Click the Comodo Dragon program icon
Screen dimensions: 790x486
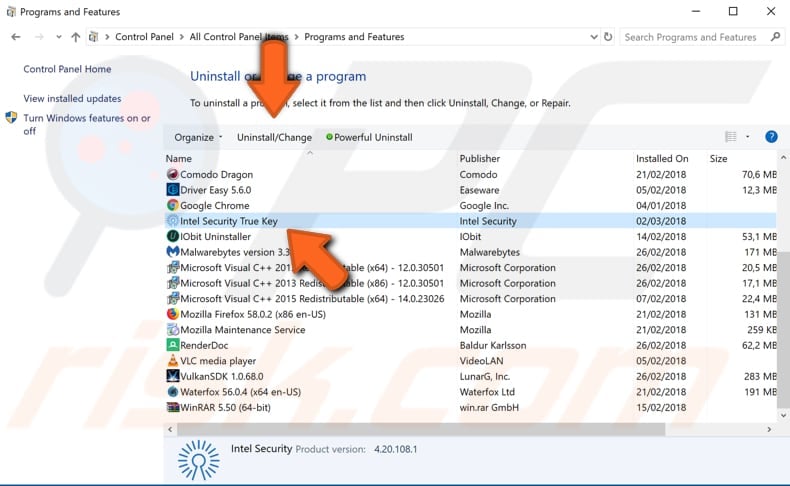[x=172, y=174]
